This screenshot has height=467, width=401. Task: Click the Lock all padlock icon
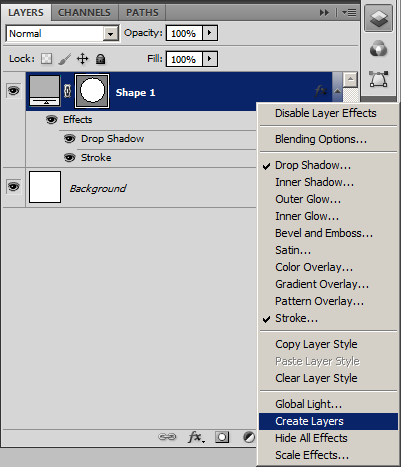pos(100,59)
